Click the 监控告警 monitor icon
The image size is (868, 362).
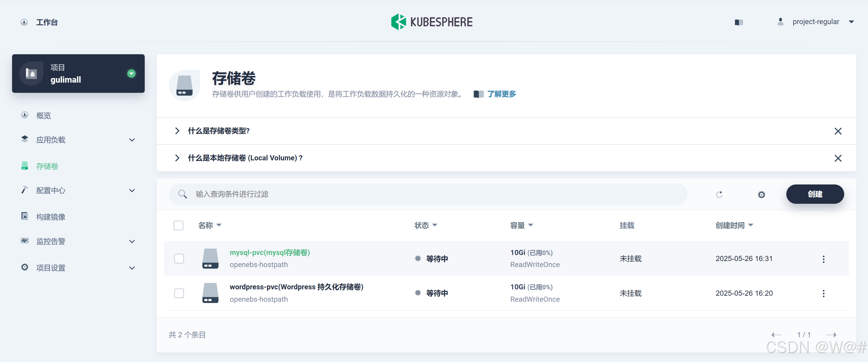tap(25, 241)
